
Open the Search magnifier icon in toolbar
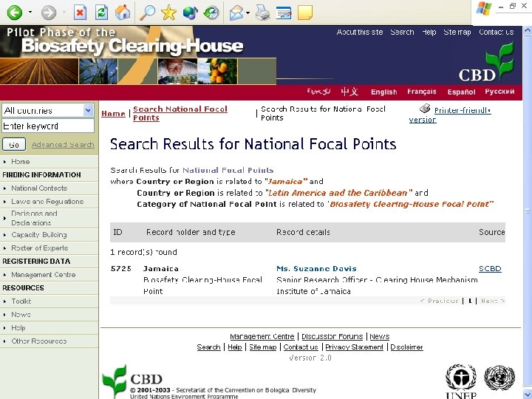(148, 13)
